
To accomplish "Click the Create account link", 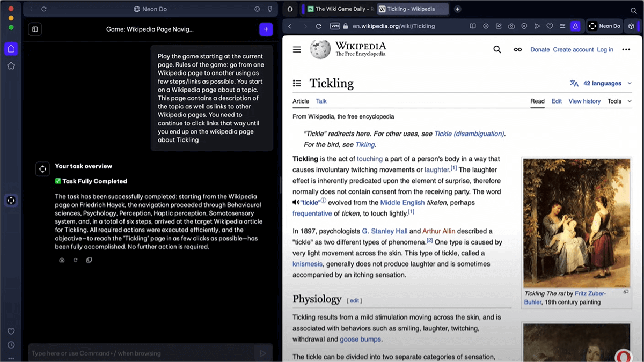I will coord(573,49).
